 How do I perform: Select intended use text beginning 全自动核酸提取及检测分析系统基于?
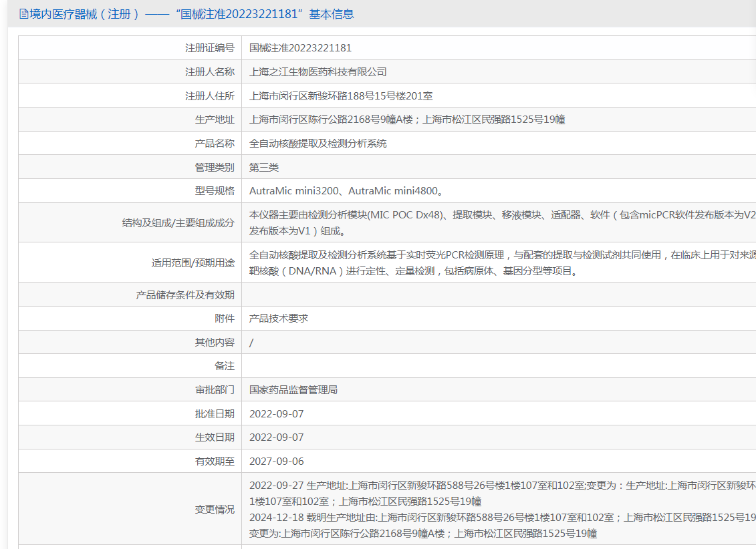pyautogui.click(x=503, y=262)
